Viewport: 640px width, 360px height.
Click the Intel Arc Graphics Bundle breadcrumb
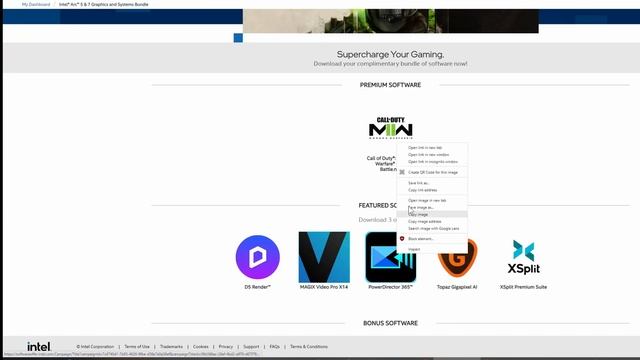[x=104, y=4]
